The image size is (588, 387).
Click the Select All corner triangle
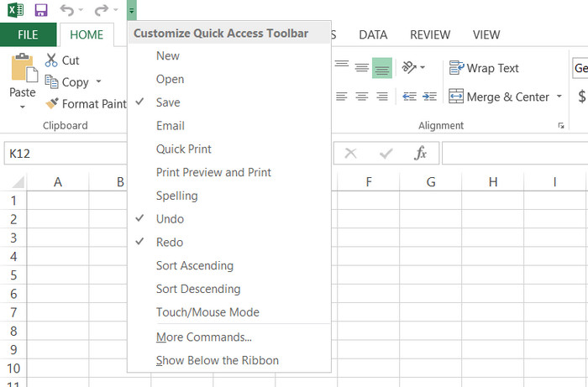(18, 181)
